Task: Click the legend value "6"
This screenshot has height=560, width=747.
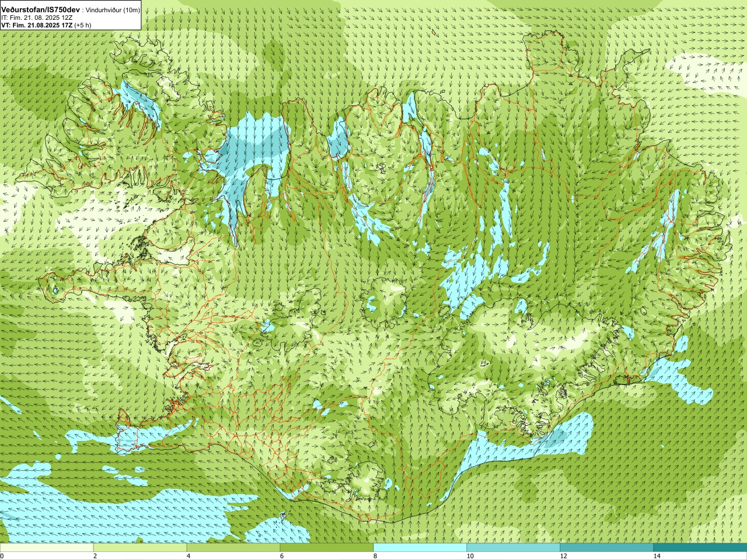Action: pos(282,556)
